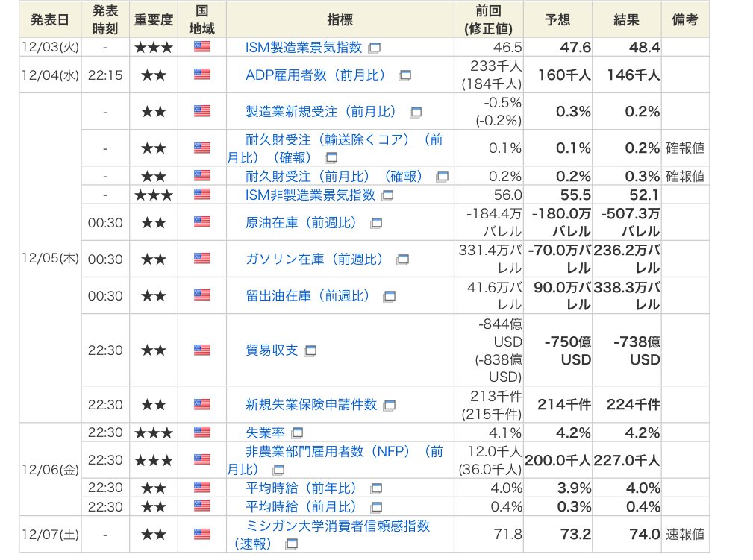Open the ADP雇用者数（前月比） link
This screenshot has width=753, height=560.
click(x=316, y=75)
